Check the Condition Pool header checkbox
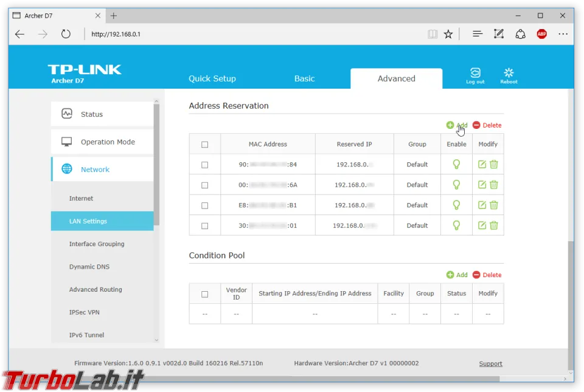 pos(205,294)
